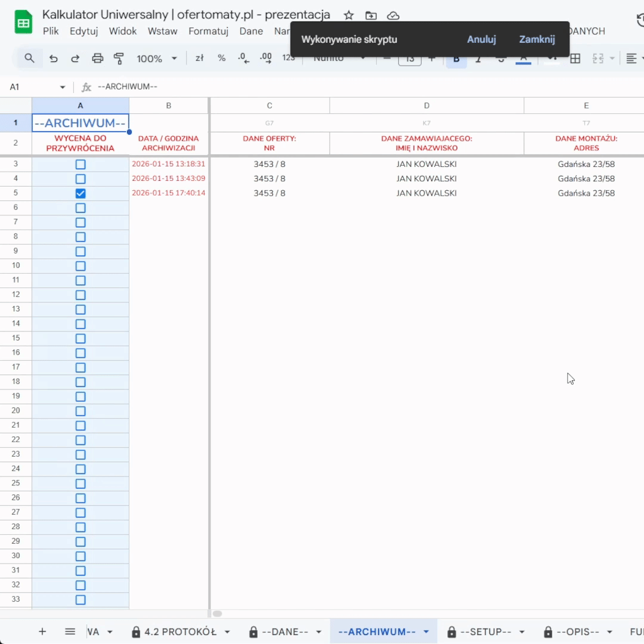
Task: Add a new sheet with plus button
Action: tap(42, 631)
